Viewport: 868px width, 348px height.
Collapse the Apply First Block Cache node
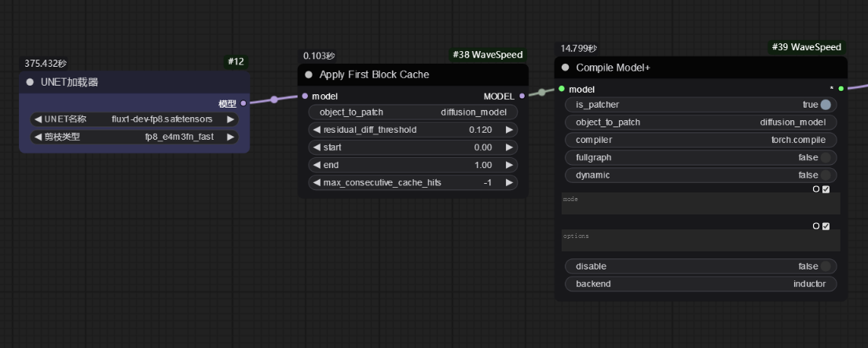[x=309, y=75]
